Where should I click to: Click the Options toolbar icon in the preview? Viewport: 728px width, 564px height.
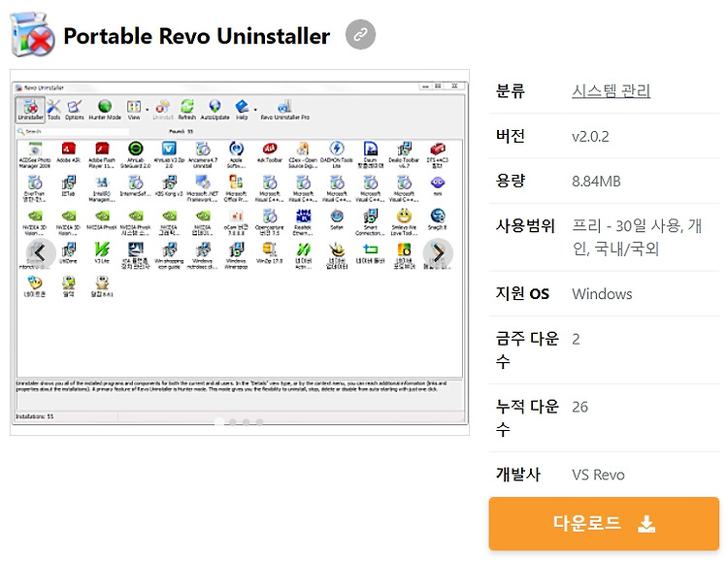[x=75, y=110]
